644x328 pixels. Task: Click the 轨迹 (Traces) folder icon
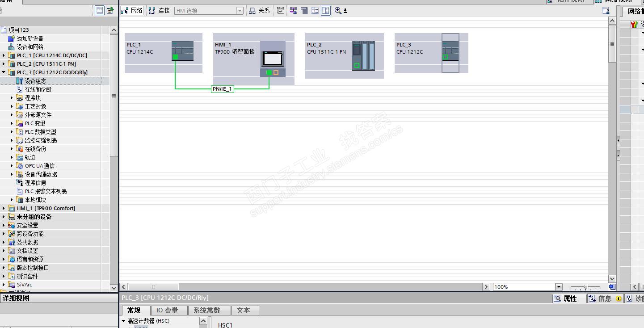pos(20,157)
